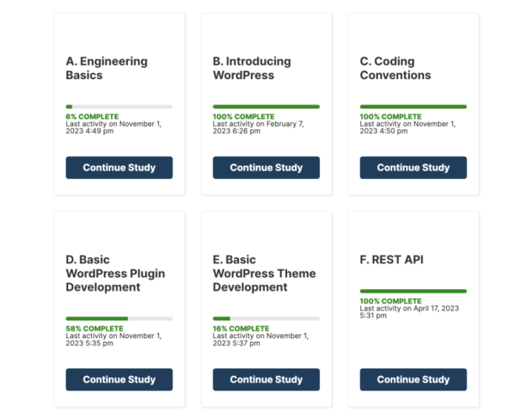The image size is (532, 418).
Task: Open the C. Coding Conventions course title
Action: point(395,68)
